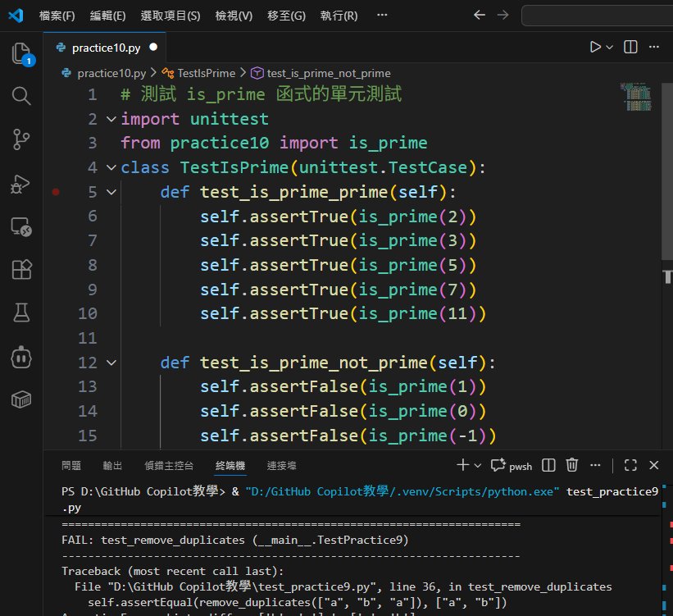Switch to the 偵錯主控台 panel tab
The height and width of the screenshot is (616, 673).
[169, 466]
